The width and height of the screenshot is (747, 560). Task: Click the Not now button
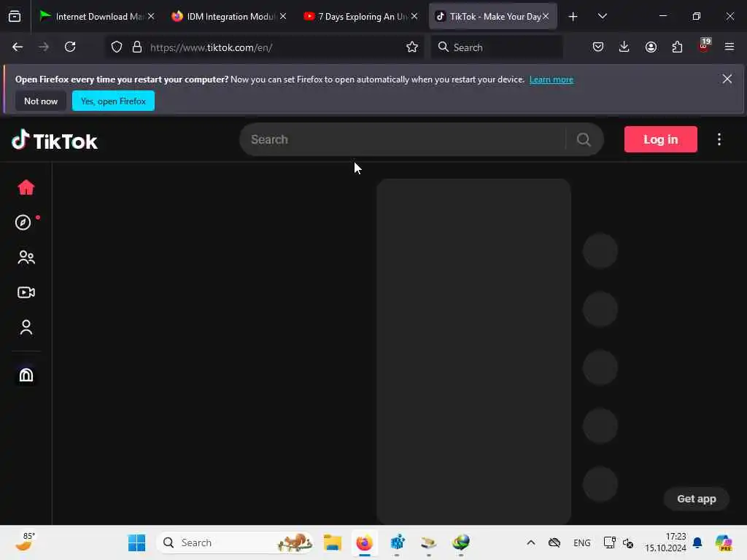[x=41, y=101]
